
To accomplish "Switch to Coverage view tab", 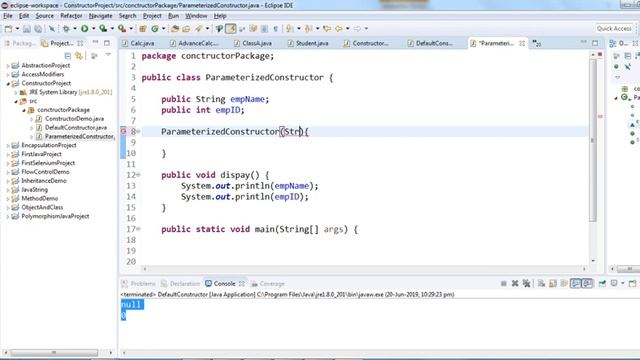I will 268,284.
